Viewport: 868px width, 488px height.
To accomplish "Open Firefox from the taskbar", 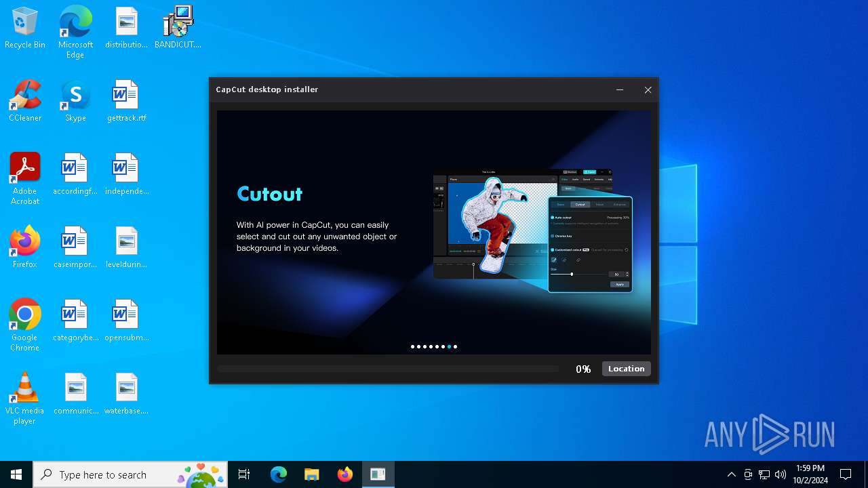I will click(x=345, y=474).
